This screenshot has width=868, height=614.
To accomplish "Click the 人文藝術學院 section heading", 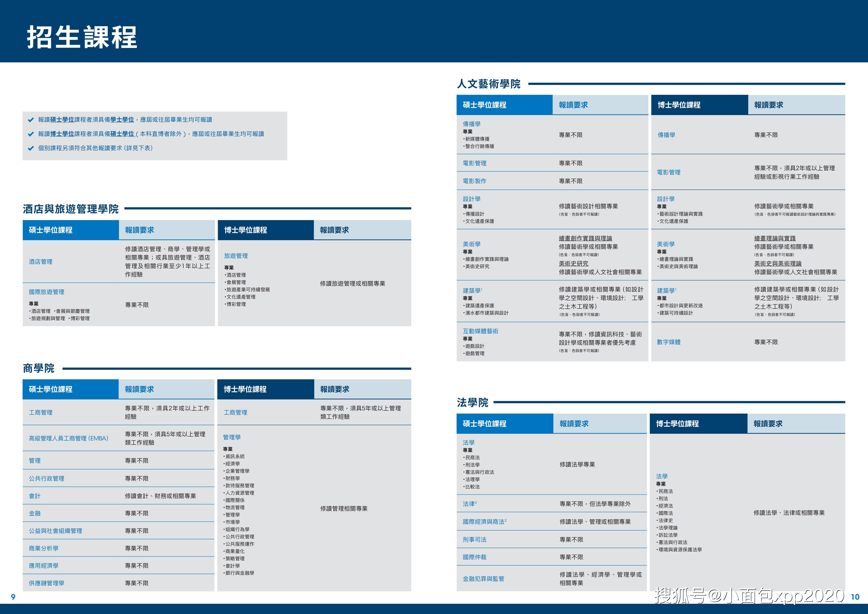I will (x=489, y=84).
